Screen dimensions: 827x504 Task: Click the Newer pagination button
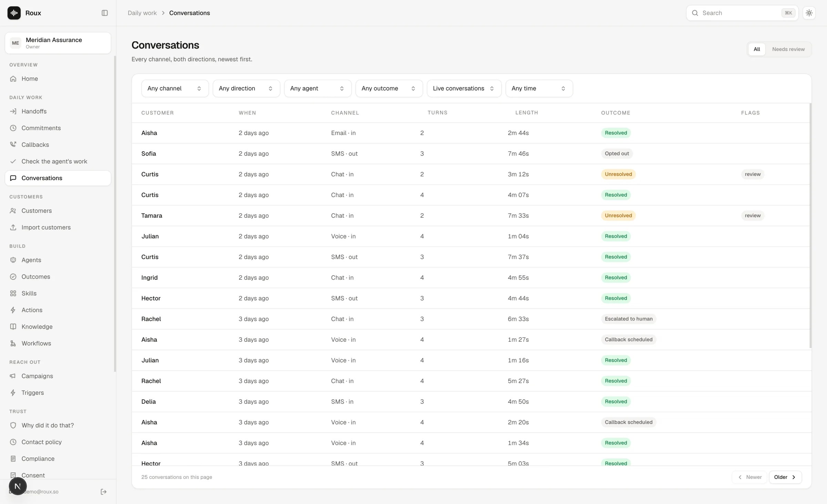click(749, 477)
